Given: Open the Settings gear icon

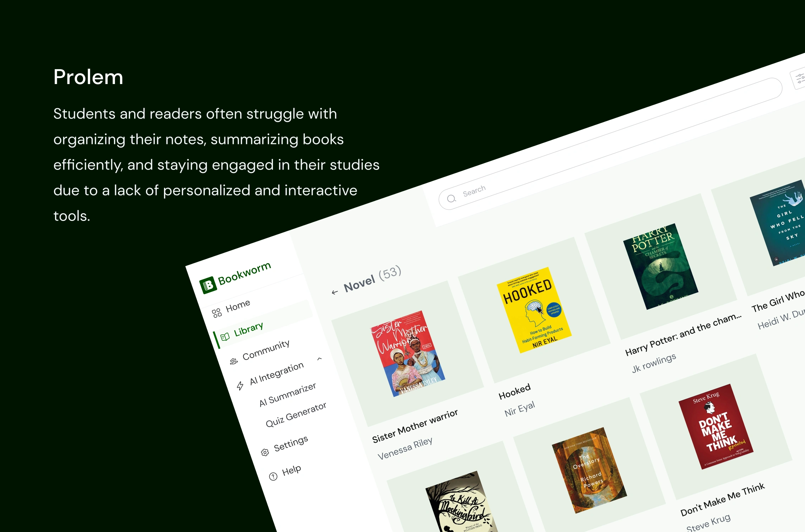Looking at the screenshot, I should coord(265,452).
